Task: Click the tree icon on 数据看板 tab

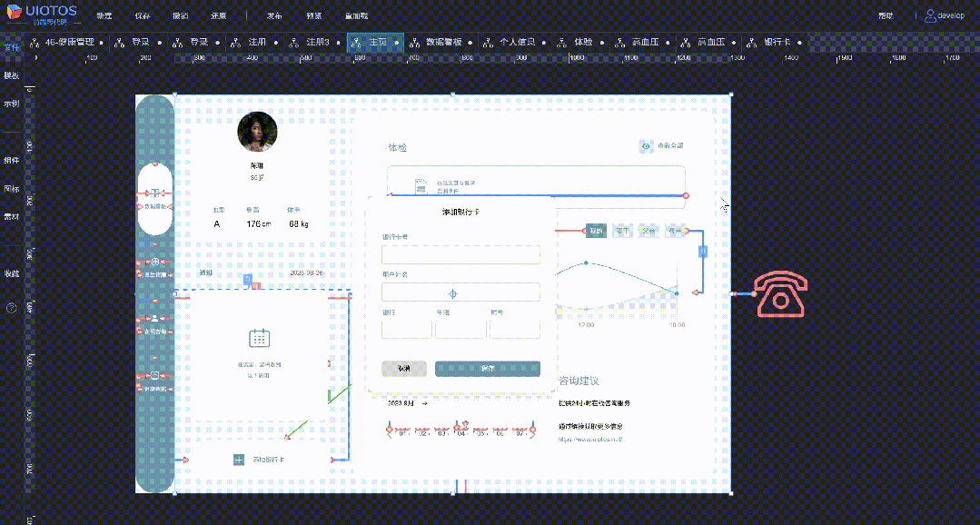Action: 414,43
